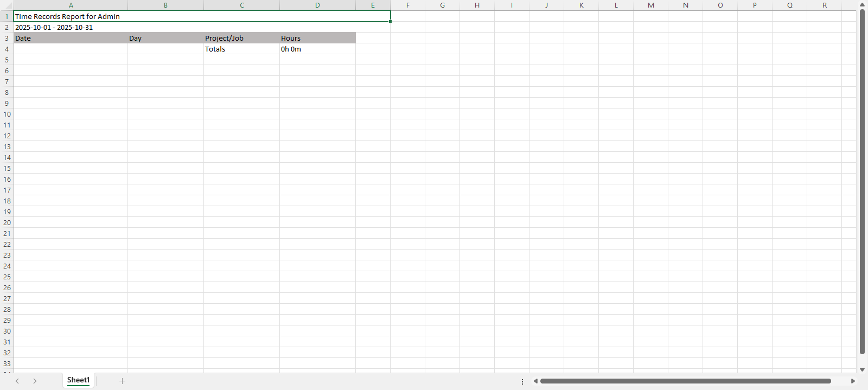This screenshot has height=390, width=868.
Task: Click the previous sheet arrow
Action: (17, 381)
